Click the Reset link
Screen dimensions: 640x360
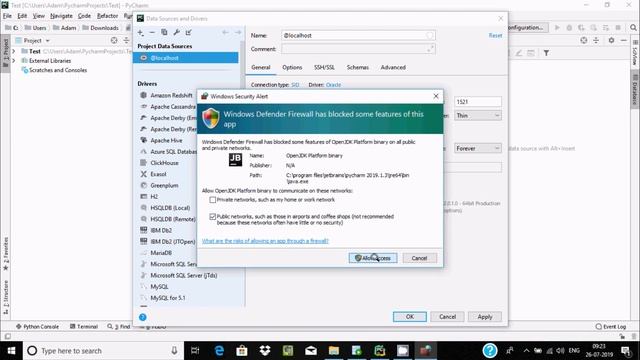[495, 36]
